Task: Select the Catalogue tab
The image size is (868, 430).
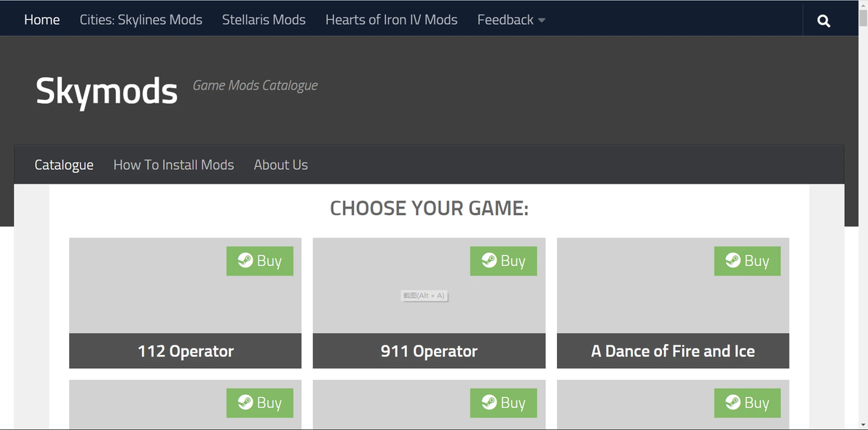Action: 63,165
